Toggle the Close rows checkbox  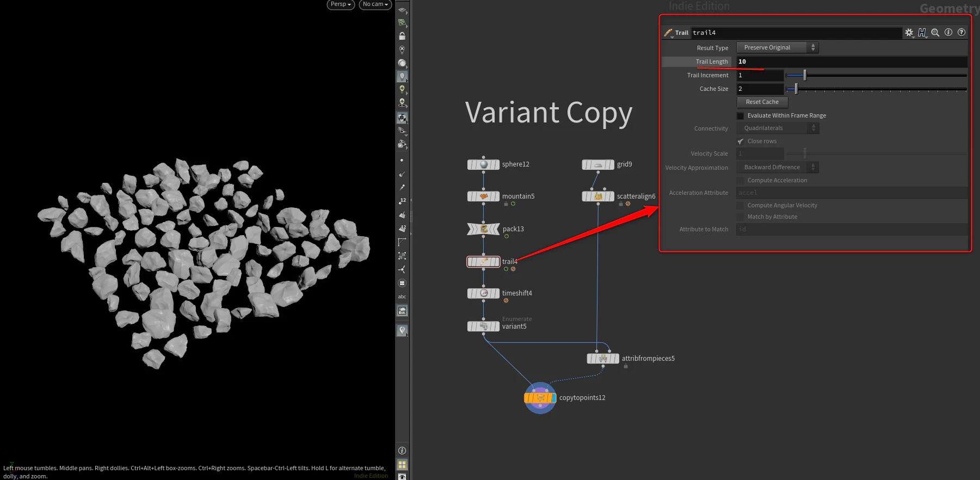(x=740, y=141)
